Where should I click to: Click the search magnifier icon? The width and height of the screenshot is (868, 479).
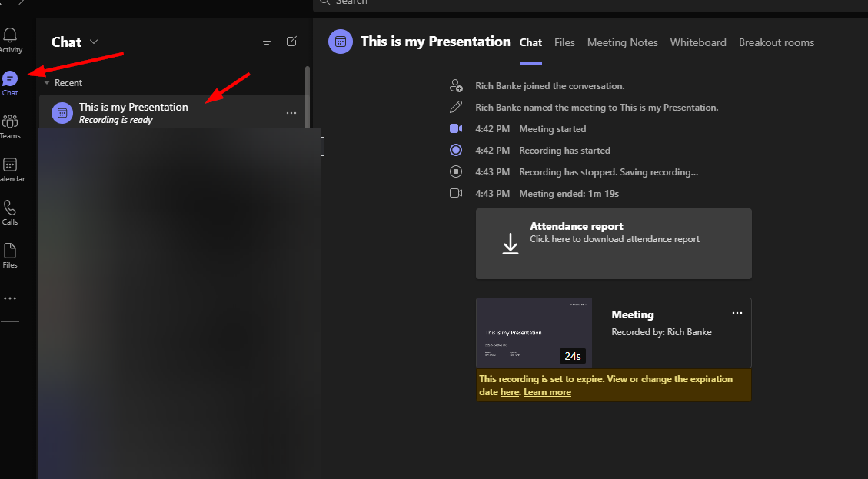coord(325,2)
